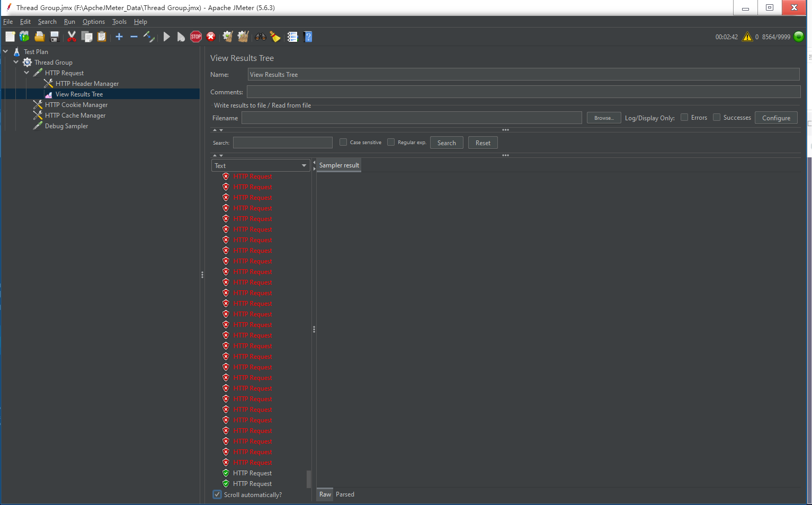Click the Configure button
This screenshot has height=505, width=812.
(x=776, y=118)
